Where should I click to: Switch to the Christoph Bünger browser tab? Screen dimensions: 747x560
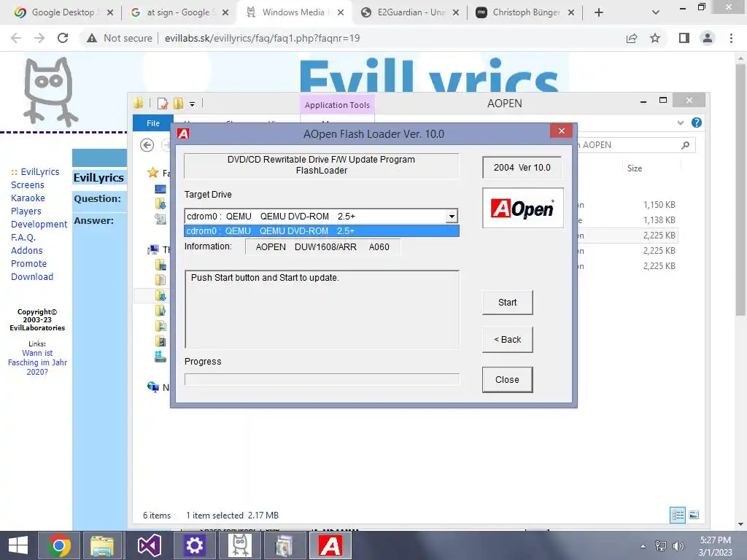click(525, 12)
